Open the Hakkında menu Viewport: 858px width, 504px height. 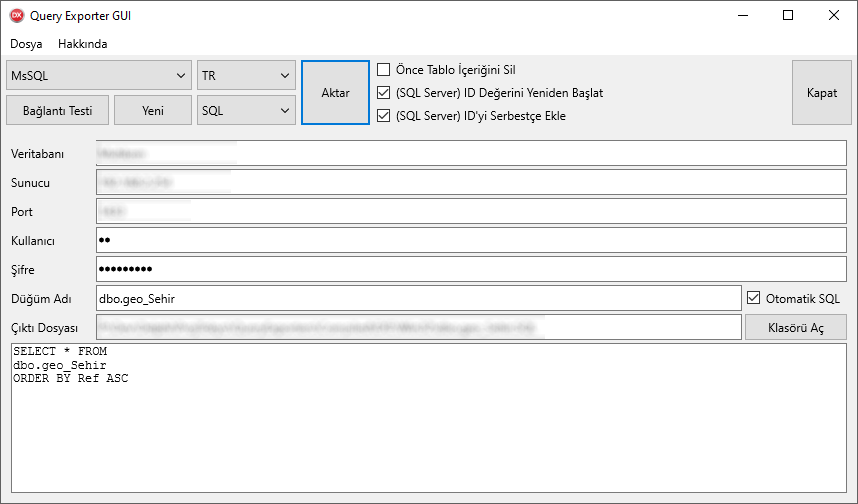click(x=83, y=44)
